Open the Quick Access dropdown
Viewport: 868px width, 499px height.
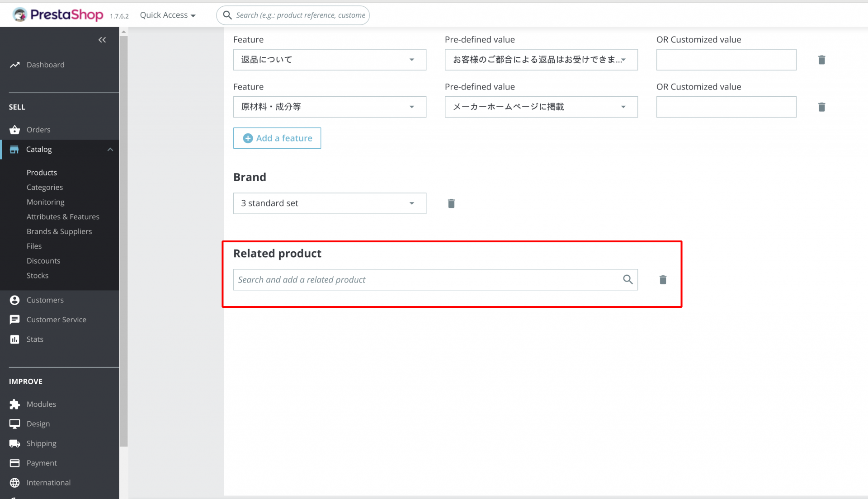(x=168, y=15)
